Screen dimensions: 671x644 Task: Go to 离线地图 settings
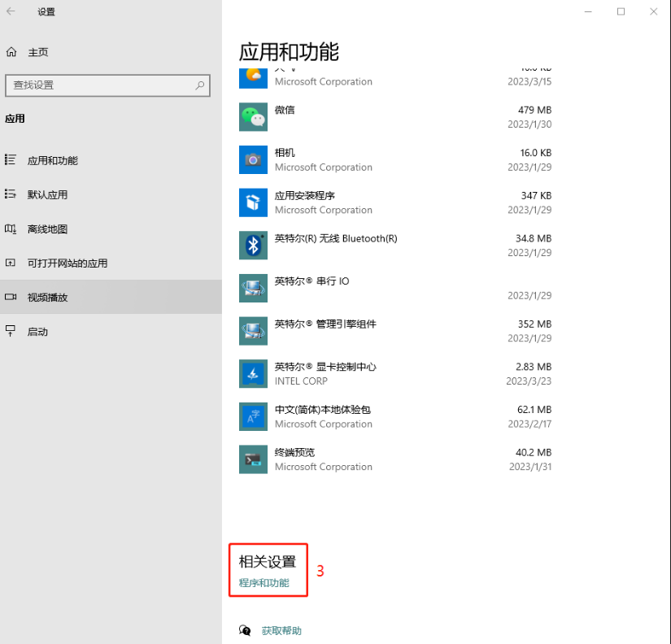click(x=47, y=229)
